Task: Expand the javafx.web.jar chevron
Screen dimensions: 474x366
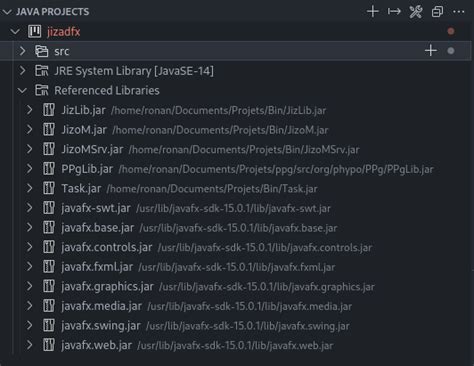Action: pyautogui.click(x=30, y=345)
